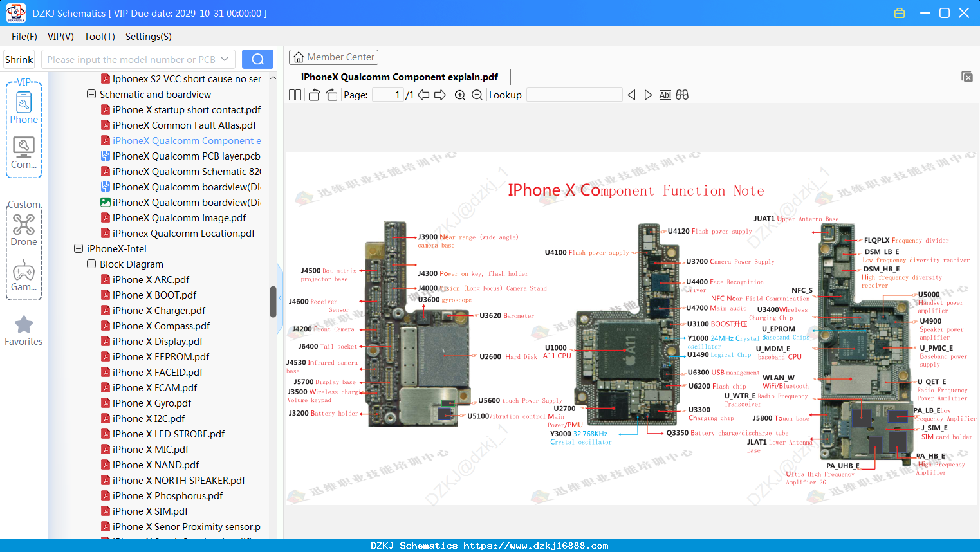Zoom in on the PDF
The height and width of the screenshot is (552, 980).
point(460,95)
